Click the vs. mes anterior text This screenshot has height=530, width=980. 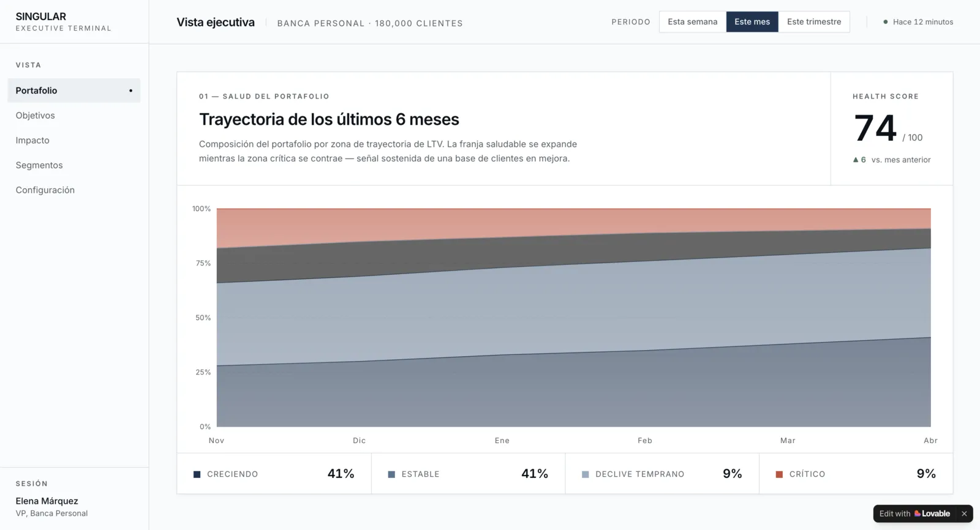(x=901, y=160)
